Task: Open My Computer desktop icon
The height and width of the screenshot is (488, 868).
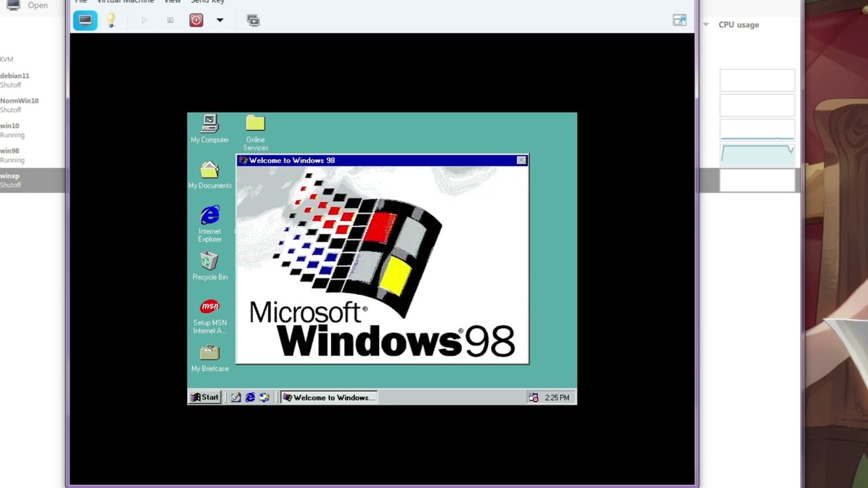Action: click(x=210, y=129)
